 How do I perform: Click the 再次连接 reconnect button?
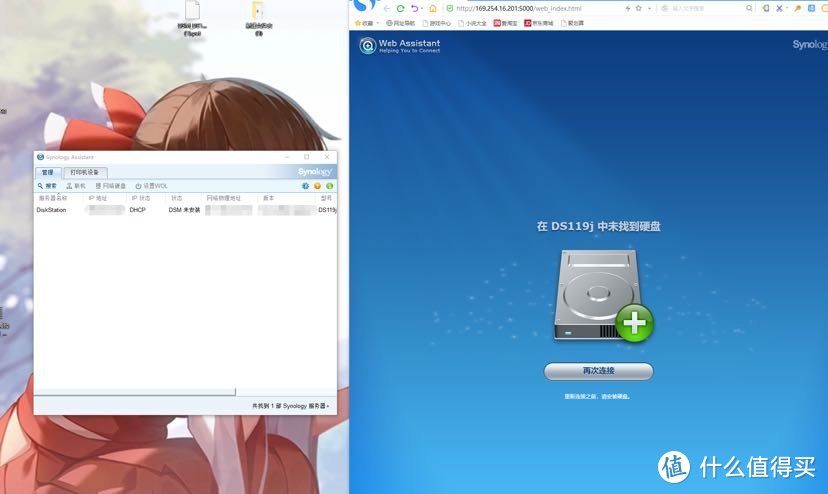point(598,371)
